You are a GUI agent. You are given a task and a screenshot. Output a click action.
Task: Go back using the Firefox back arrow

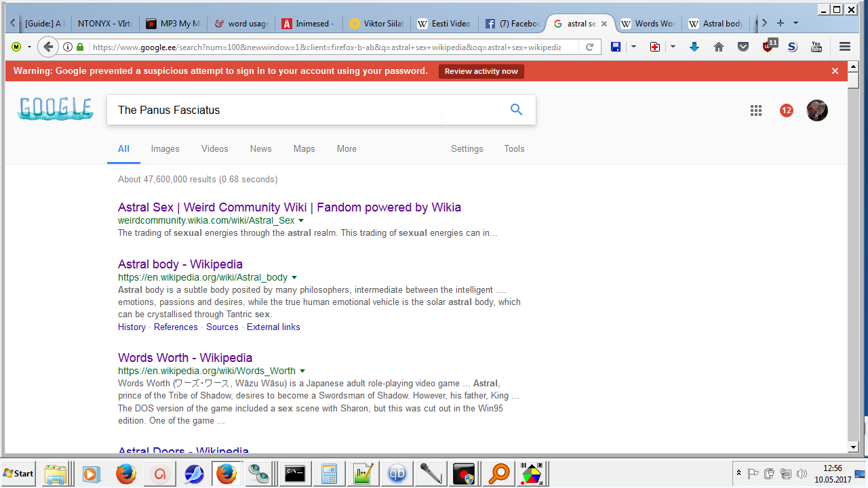(47, 47)
